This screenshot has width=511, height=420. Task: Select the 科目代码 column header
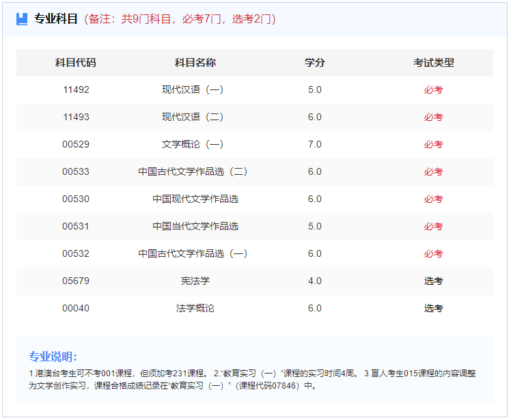pos(76,63)
